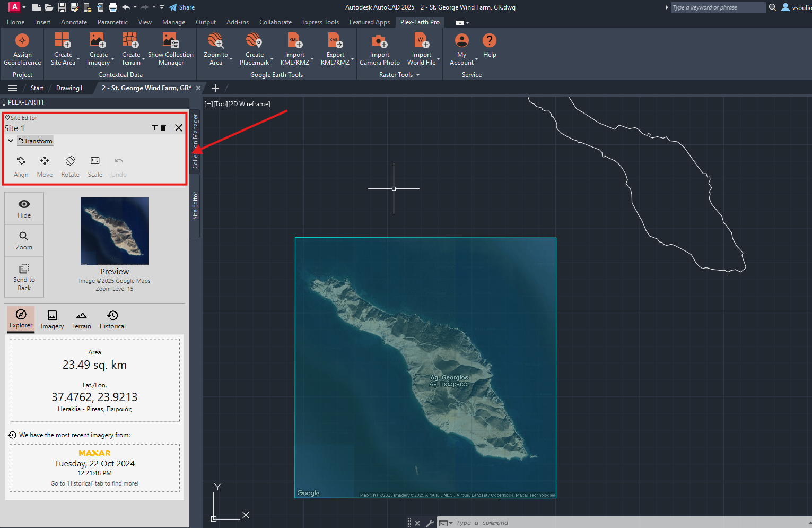The height and width of the screenshot is (528, 812).
Task: Click the Site 1 preview thumbnail
Action: pyautogui.click(x=115, y=231)
